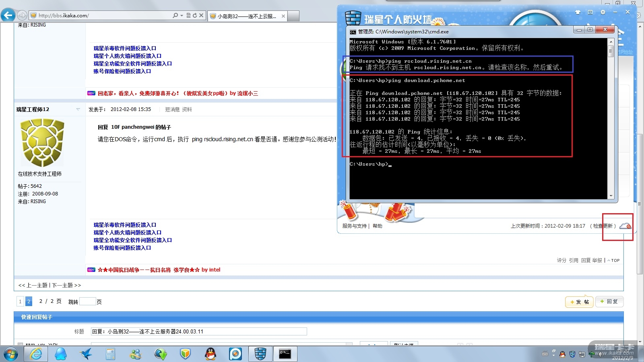
Task: Click the search magnifier in the address bar
Action: 175,16
